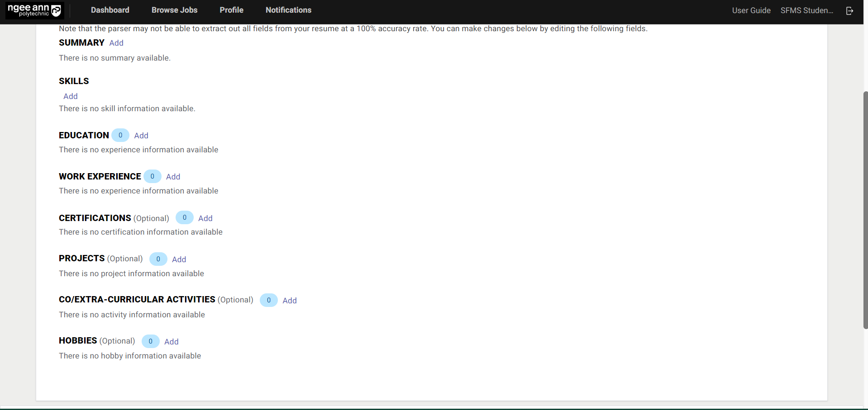The width and height of the screenshot is (868, 410).
Task: Add a resume summary
Action: tap(116, 42)
